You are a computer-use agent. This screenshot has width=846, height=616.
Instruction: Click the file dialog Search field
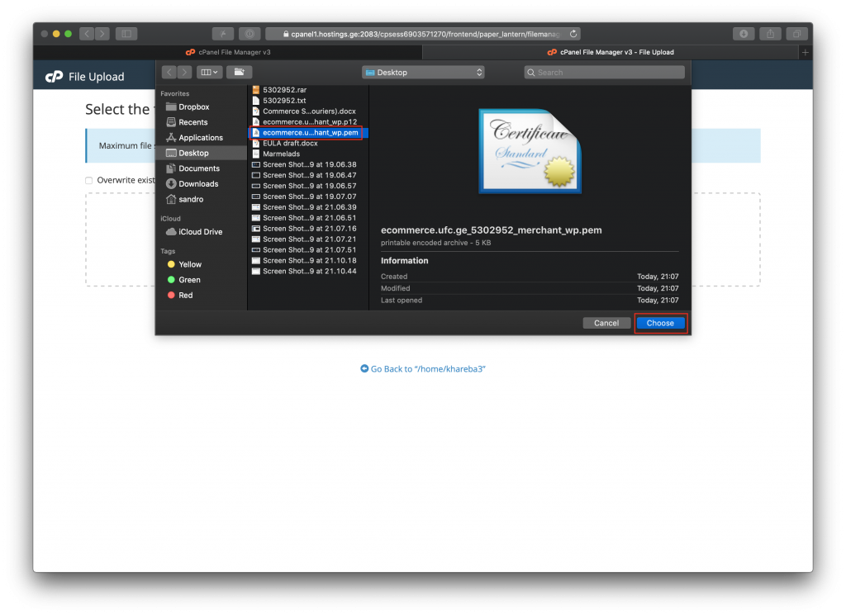click(605, 73)
